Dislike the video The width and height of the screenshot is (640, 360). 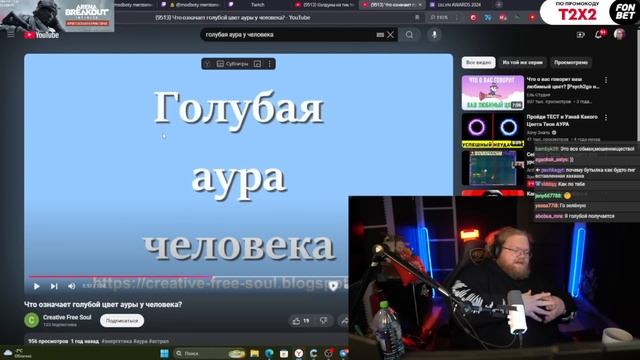coord(324,321)
